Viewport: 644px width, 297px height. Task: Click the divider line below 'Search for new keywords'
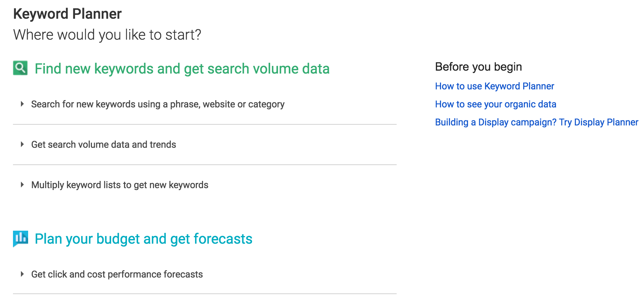pos(204,124)
